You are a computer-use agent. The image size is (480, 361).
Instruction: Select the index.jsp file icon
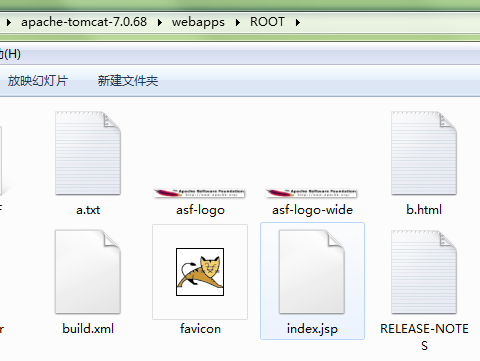pyautogui.click(x=312, y=272)
